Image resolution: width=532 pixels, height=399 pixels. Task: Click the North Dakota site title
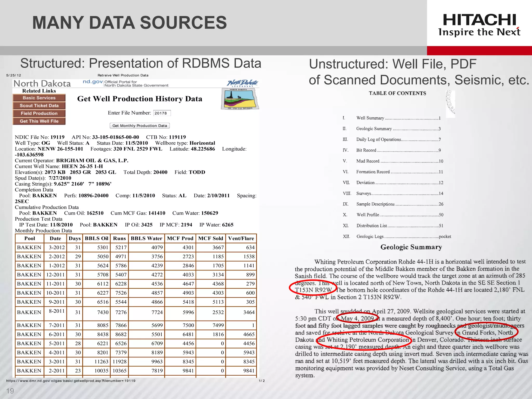[42, 84]
